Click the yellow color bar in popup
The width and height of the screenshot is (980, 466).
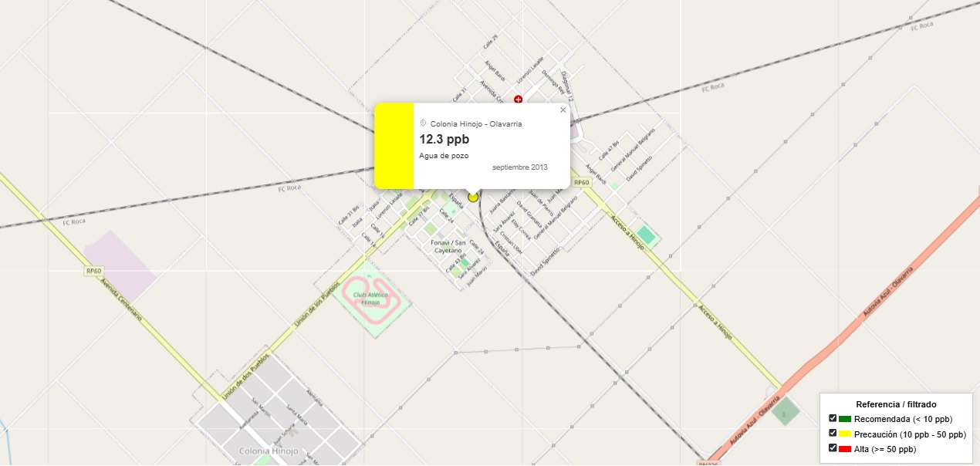(x=394, y=145)
